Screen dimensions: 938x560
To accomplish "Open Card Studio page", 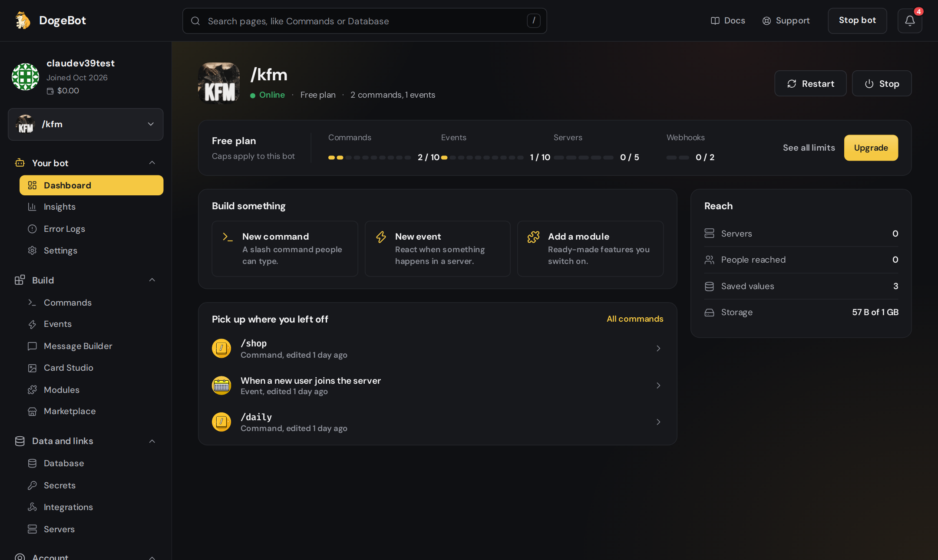I will point(91,368).
